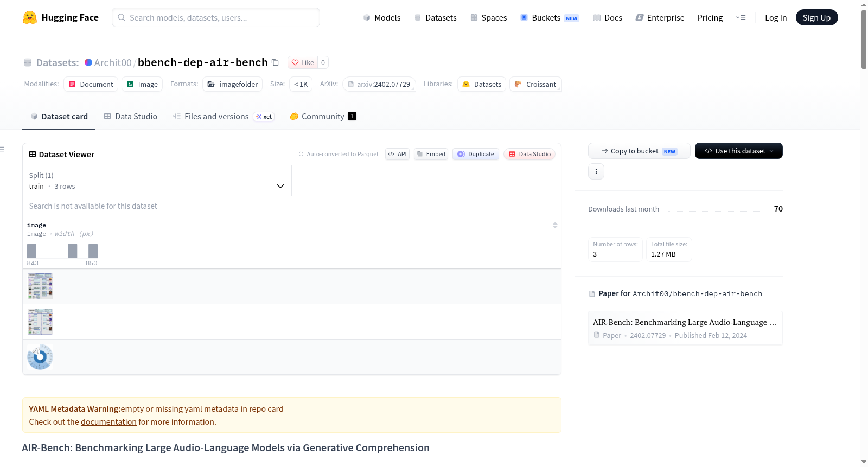Toggle the left sidebar table of contents icon
868x467 pixels.
[x=2, y=149]
